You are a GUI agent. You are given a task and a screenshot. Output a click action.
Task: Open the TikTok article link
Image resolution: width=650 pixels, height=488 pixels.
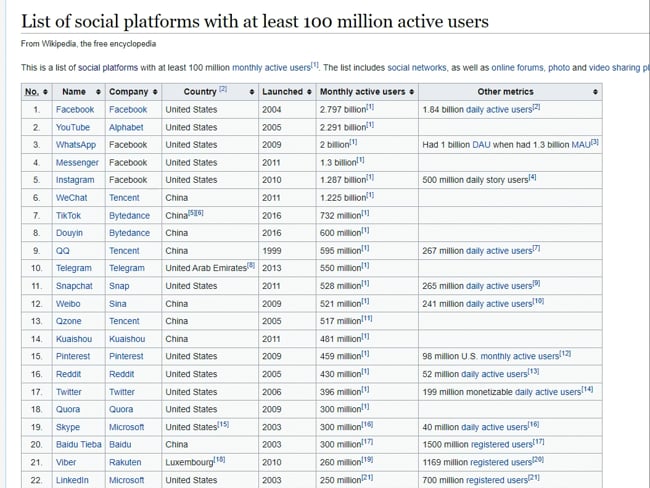[x=68, y=216]
